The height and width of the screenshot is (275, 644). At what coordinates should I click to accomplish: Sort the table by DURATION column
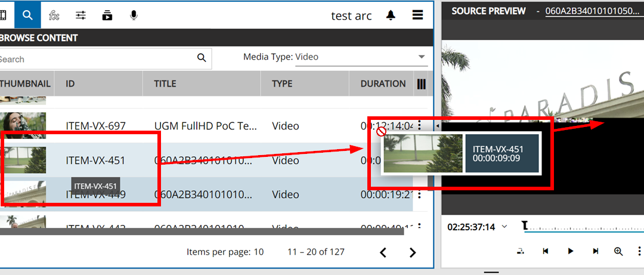(383, 84)
